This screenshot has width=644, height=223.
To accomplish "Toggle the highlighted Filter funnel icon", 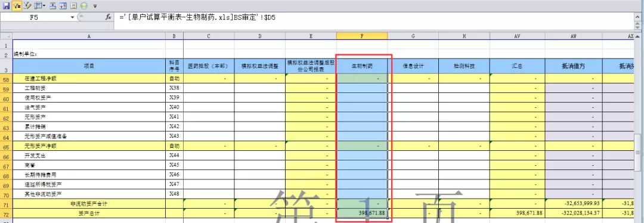I will click(x=17, y=6).
